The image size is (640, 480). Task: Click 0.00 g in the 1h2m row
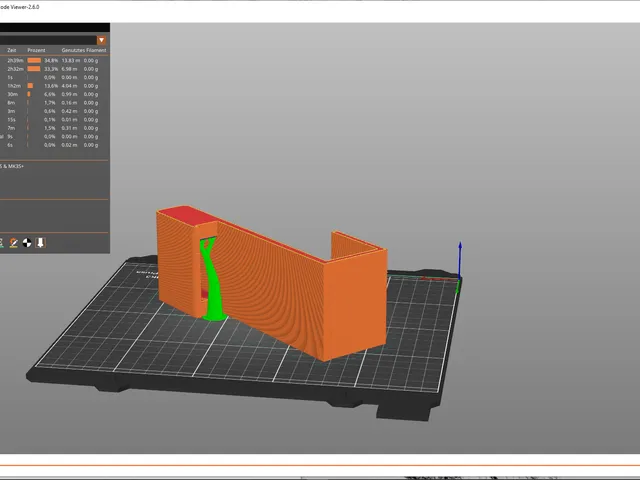point(91,86)
